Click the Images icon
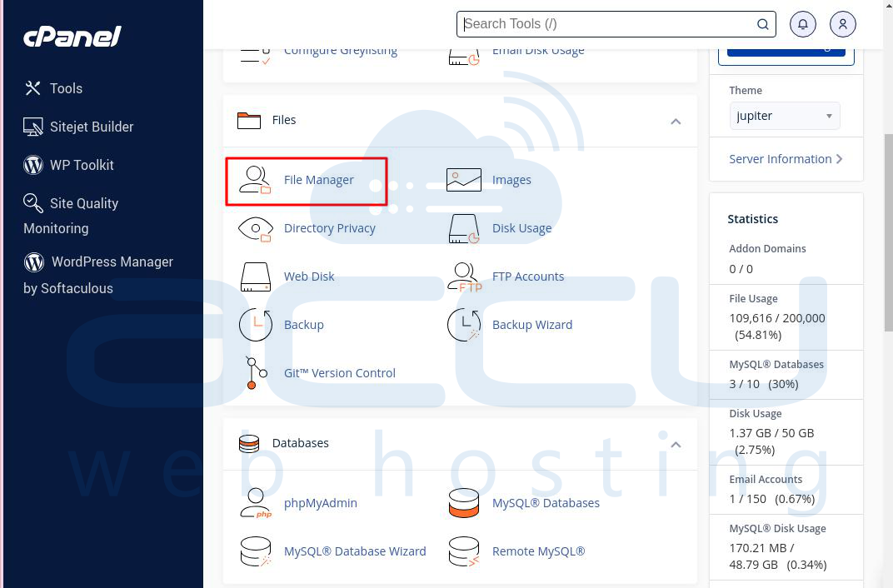893x588 pixels. (x=464, y=180)
